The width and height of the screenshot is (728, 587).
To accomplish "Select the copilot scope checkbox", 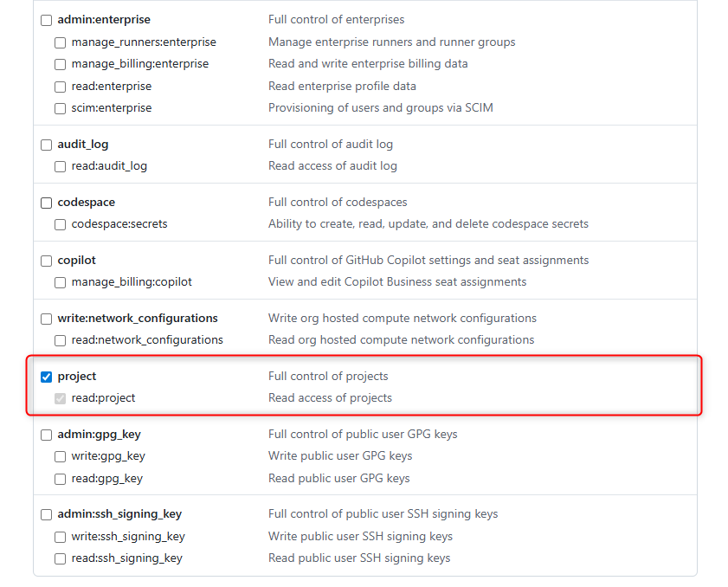I will pyautogui.click(x=47, y=261).
